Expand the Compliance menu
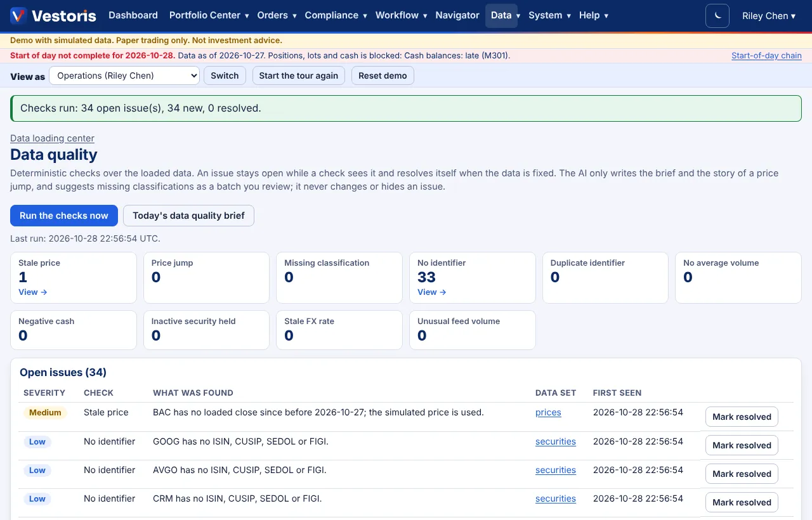The height and width of the screenshot is (520, 812). [x=336, y=15]
